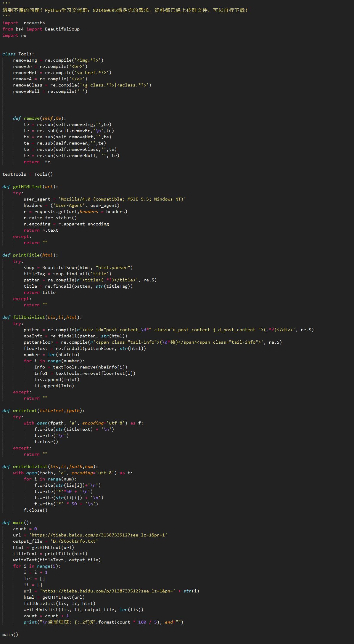Click 'te = re.sub(self.removeNull' line
354x644 pixels.
coord(72,156)
